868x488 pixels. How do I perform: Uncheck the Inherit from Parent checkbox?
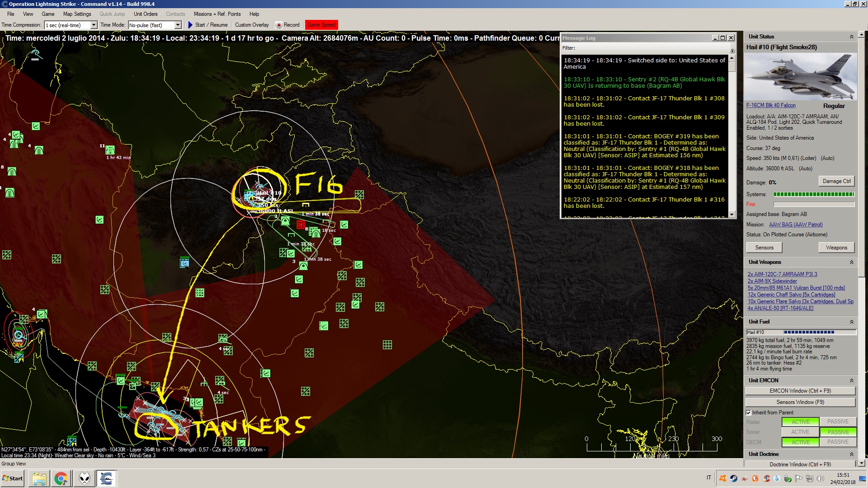pyautogui.click(x=748, y=413)
